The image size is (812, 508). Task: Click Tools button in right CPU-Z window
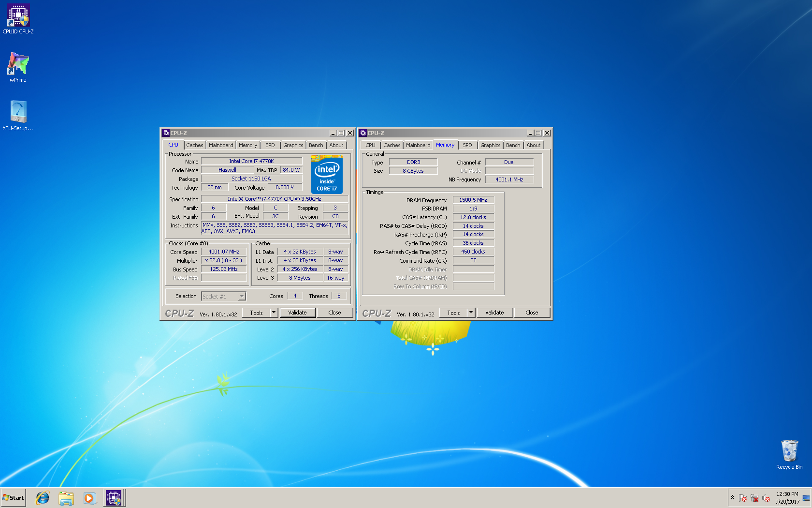coord(453,313)
